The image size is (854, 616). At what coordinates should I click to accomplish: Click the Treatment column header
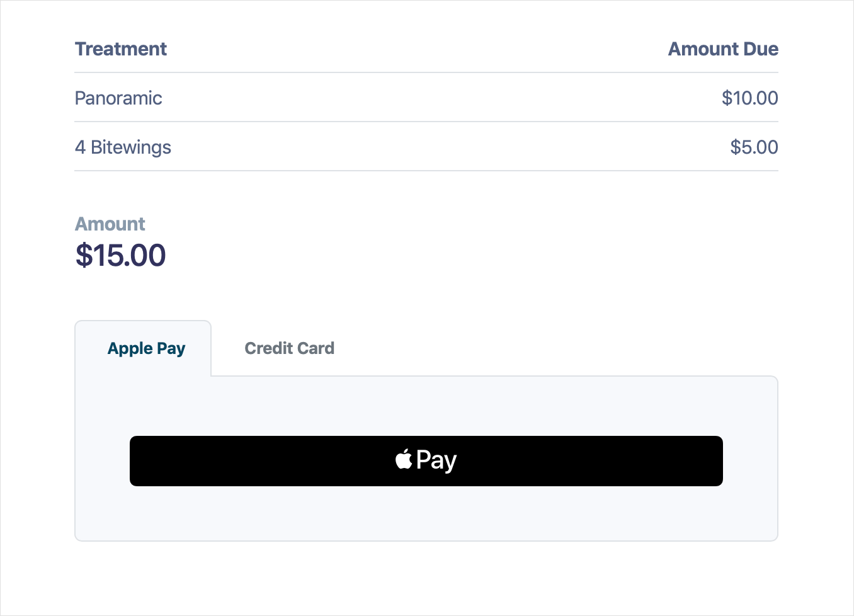tap(121, 49)
